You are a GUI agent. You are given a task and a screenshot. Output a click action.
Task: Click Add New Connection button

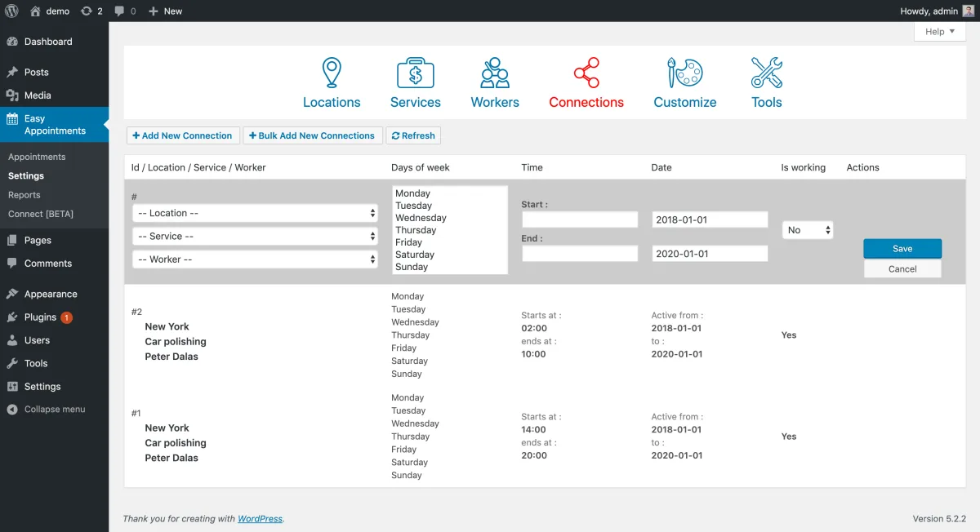(183, 135)
